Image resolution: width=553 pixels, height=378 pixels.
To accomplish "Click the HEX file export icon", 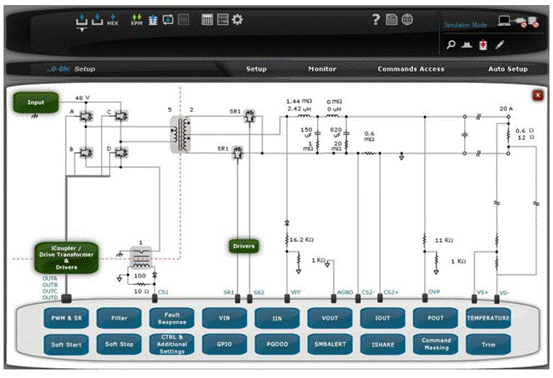I will 113,20.
